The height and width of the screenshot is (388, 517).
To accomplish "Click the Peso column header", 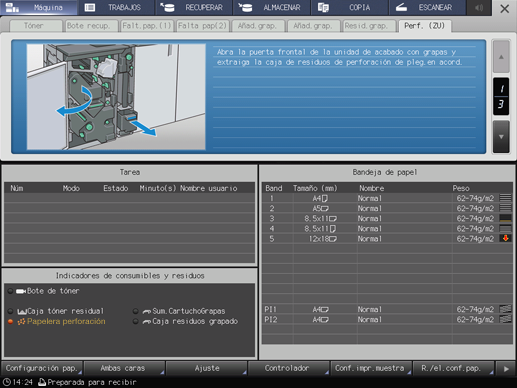I will (x=461, y=188).
